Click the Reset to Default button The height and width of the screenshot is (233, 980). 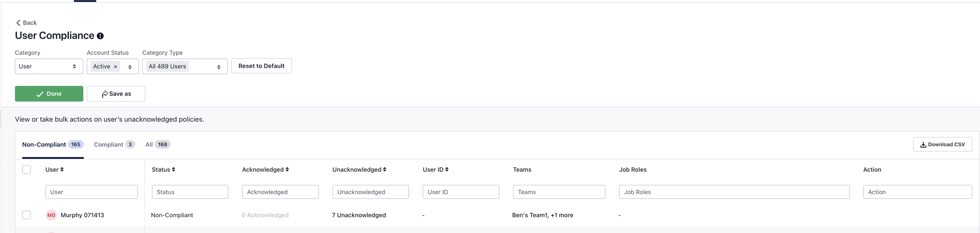(x=261, y=66)
